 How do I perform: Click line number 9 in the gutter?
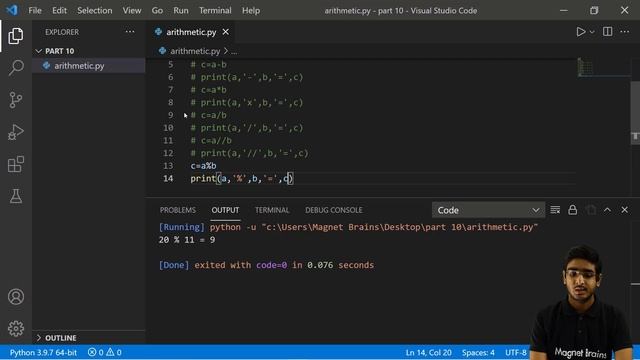point(171,115)
